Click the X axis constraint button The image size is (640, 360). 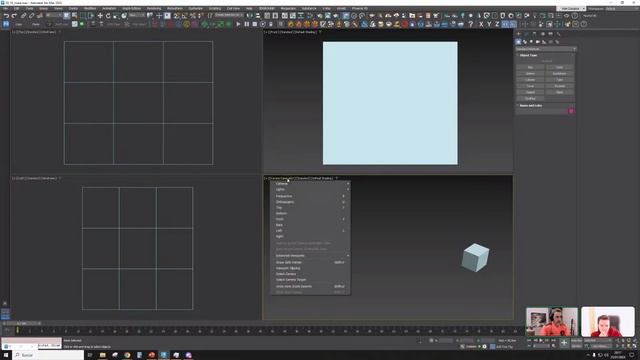(x=481, y=24)
